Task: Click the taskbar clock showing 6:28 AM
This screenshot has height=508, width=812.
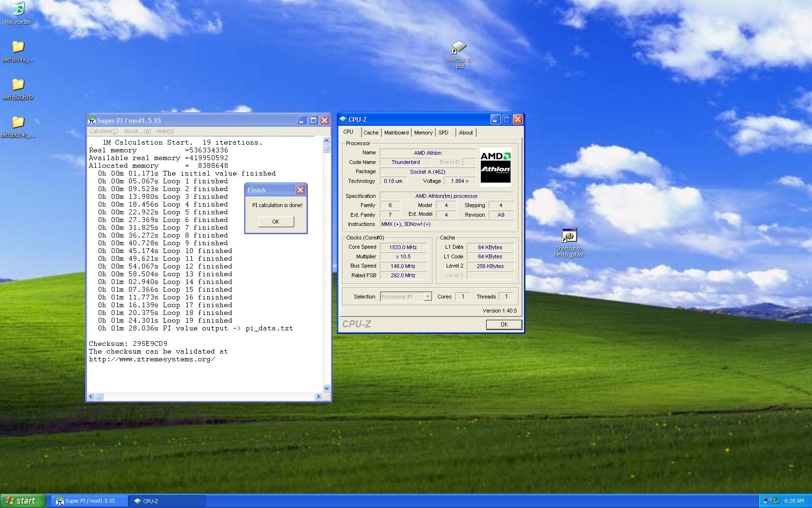Action: [794, 501]
